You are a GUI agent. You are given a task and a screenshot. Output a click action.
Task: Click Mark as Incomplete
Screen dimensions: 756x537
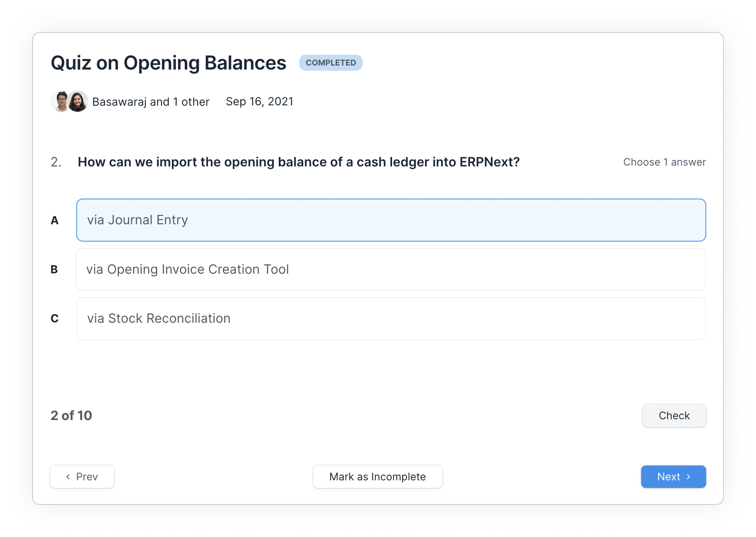[378, 477]
